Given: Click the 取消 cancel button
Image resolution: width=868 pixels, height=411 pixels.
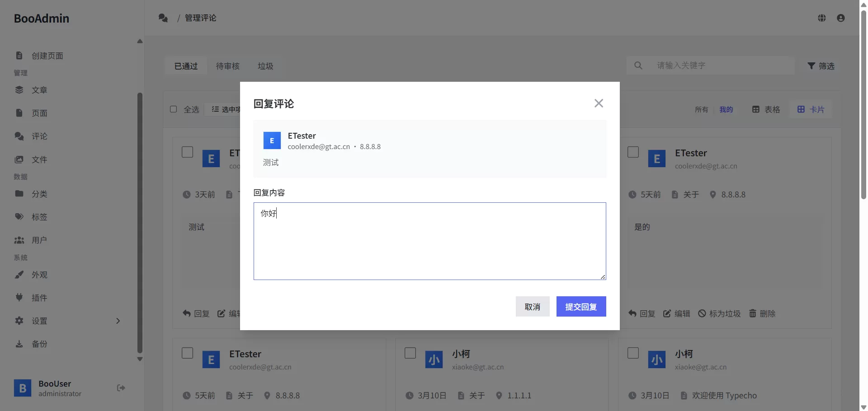Looking at the screenshot, I should tap(533, 307).
